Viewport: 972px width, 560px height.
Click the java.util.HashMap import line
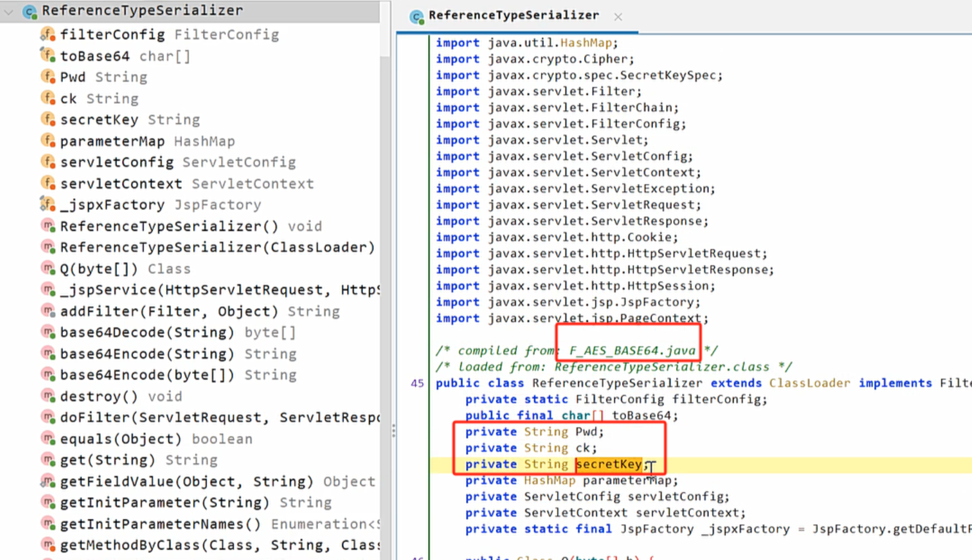[527, 43]
